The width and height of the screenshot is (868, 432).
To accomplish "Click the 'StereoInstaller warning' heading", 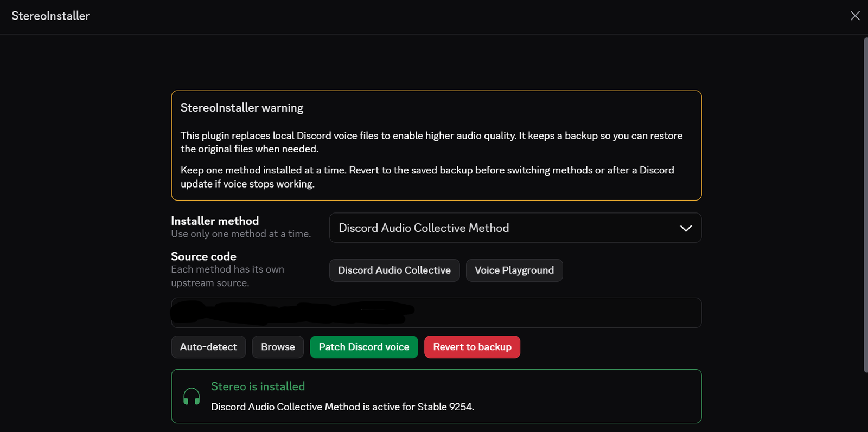I will tap(242, 108).
